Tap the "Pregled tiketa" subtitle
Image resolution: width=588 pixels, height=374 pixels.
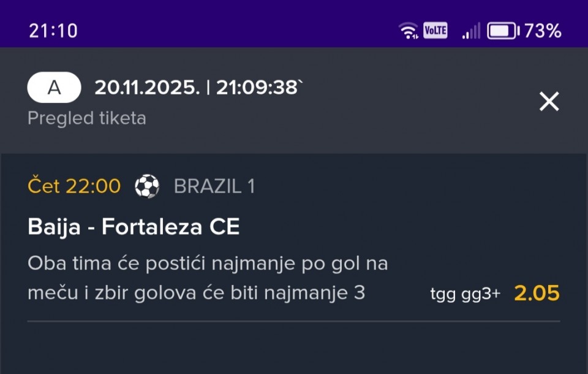tap(87, 118)
